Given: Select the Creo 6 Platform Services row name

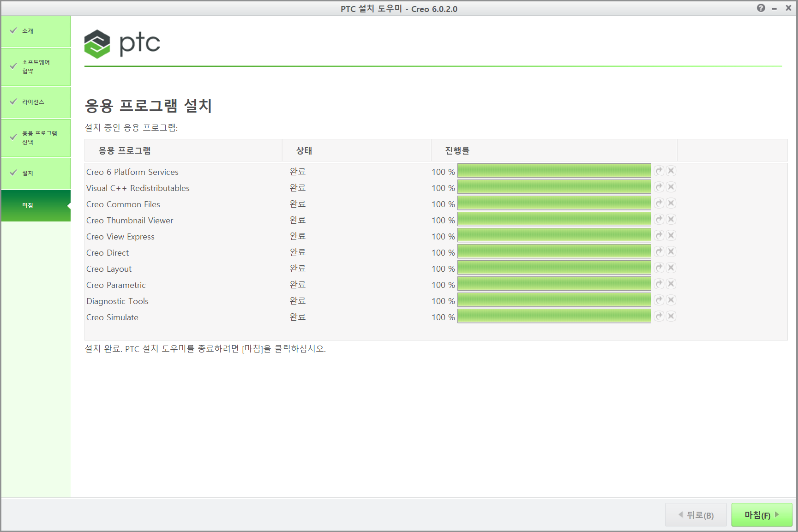Looking at the screenshot, I should point(132,172).
